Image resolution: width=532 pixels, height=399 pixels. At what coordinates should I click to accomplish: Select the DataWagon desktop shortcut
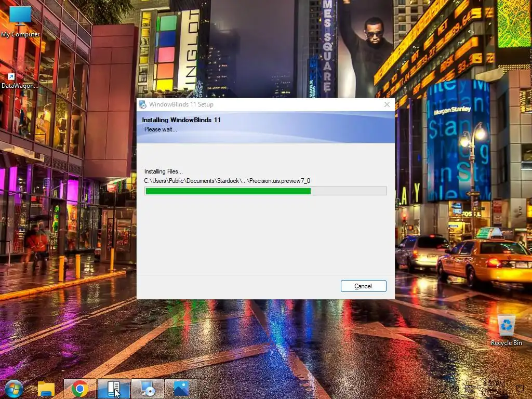pos(19,82)
